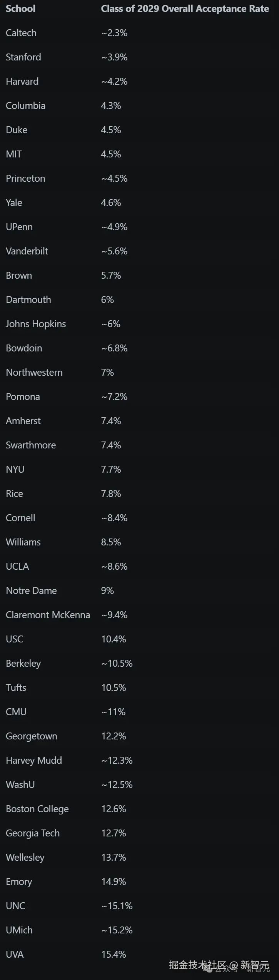The width and height of the screenshot is (279, 980).
Task: Click UMich's ~15.2% acceptance rate
Action: 117,930
